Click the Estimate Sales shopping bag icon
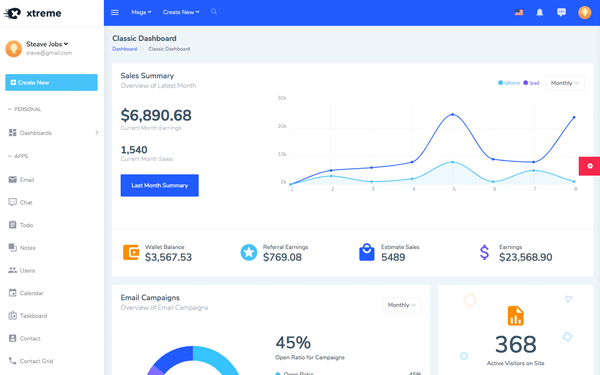 click(367, 252)
